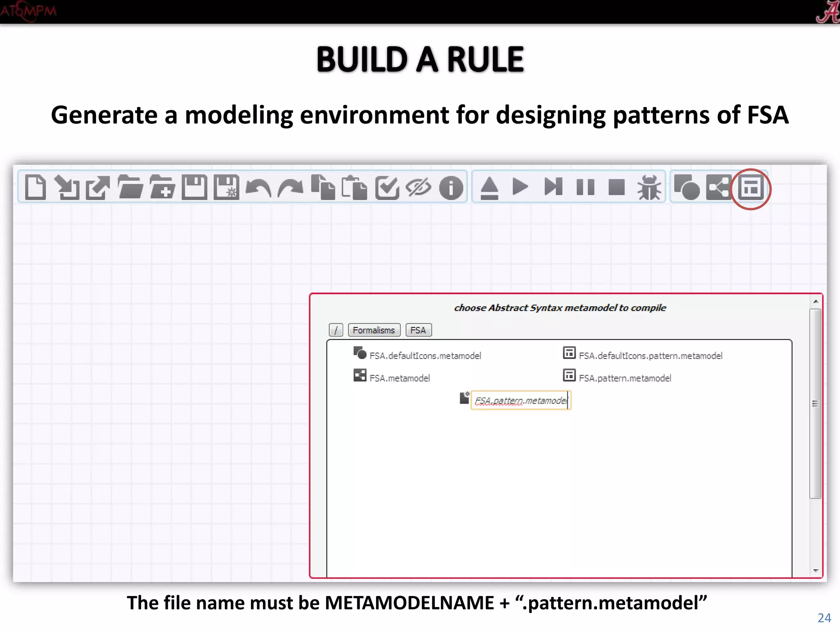Image resolution: width=840 pixels, height=630 pixels.
Task: Select the FSA folder breadcrumb
Action: tap(418, 330)
